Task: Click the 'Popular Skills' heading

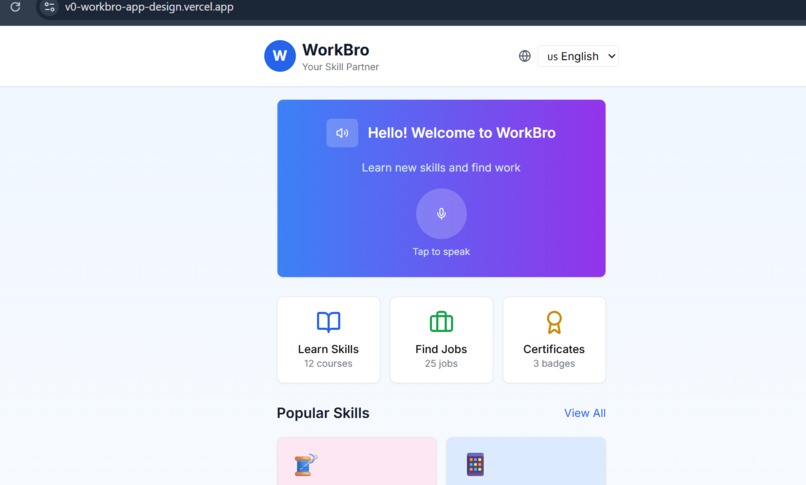Action: click(323, 413)
